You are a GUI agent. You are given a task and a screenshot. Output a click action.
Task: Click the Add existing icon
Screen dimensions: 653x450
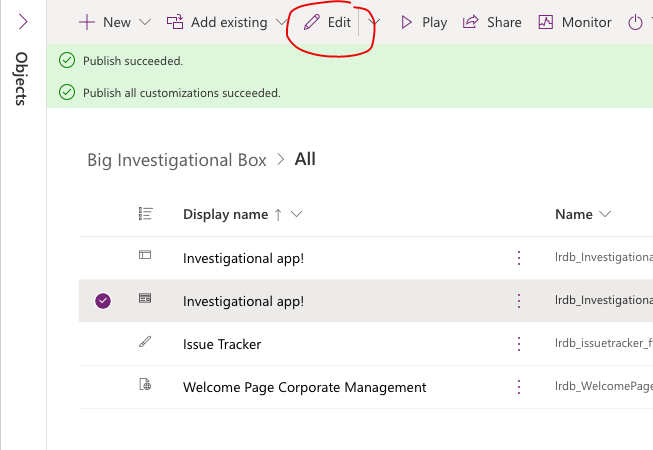tap(175, 22)
